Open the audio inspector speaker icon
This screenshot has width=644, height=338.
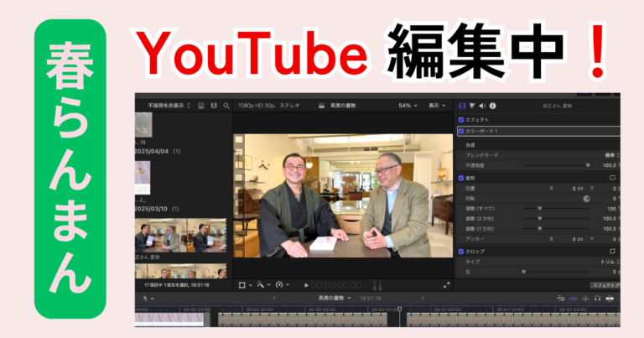(482, 106)
